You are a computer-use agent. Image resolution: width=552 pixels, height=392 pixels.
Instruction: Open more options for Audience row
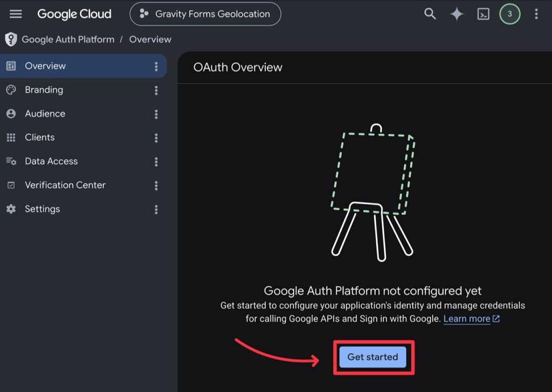pos(156,114)
